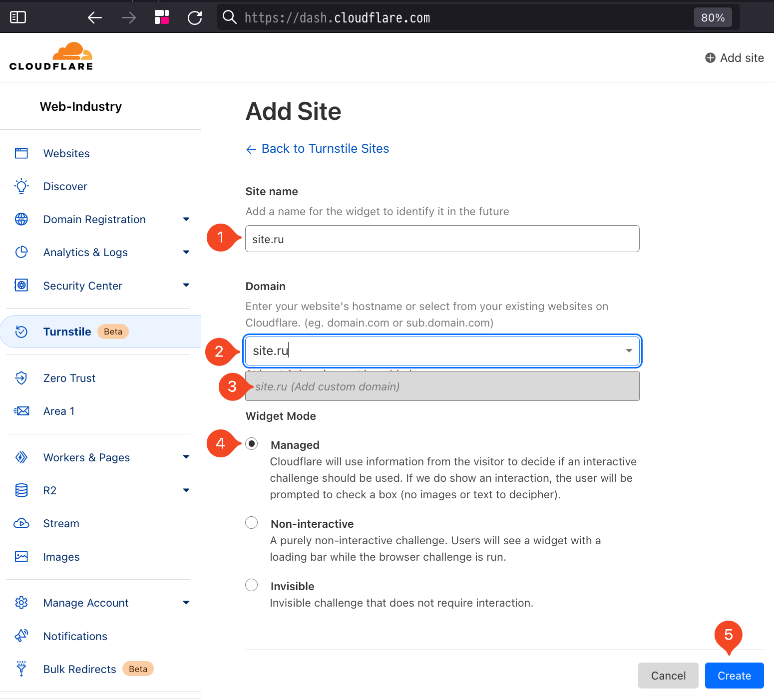Select the Invisible widget mode
Viewport: 774px width, 700px height.
(x=252, y=585)
